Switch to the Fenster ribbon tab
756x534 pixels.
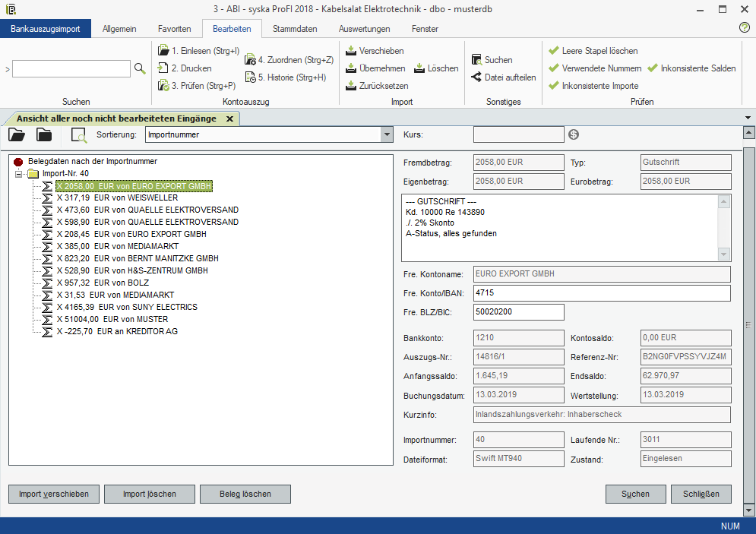click(x=425, y=28)
